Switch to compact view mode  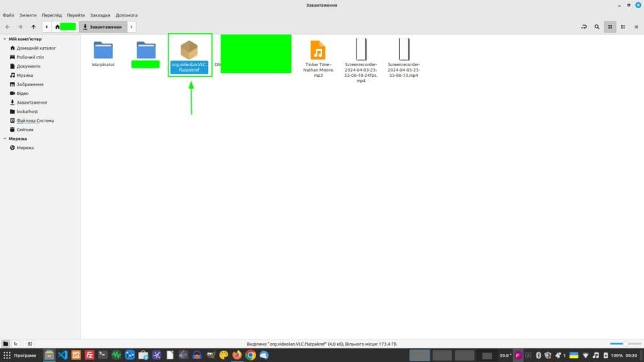pyautogui.click(x=635, y=27)
